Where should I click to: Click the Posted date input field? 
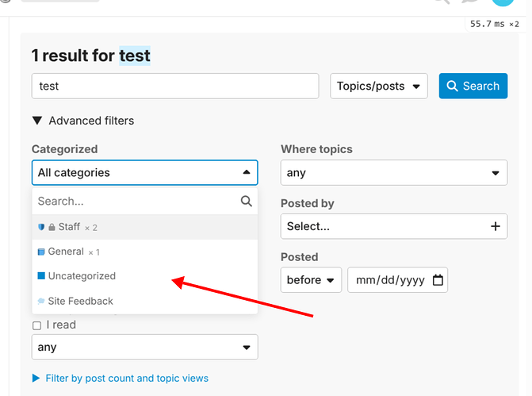click(x=397, y=280)
